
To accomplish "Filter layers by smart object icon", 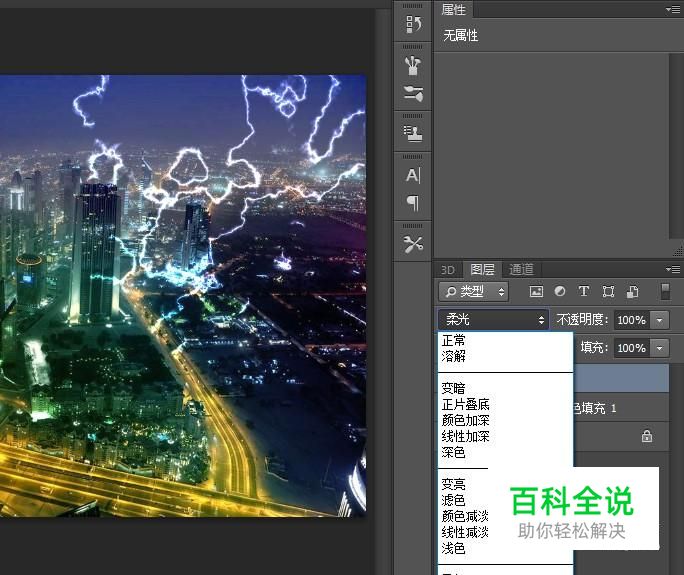I will pyautogui.click(x=633, y=291).
